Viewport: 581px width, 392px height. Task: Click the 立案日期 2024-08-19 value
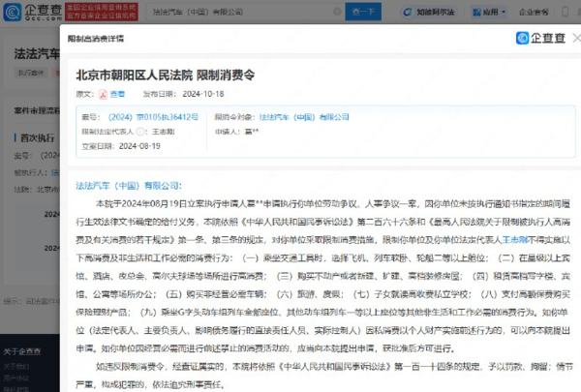tap(139, 146)
